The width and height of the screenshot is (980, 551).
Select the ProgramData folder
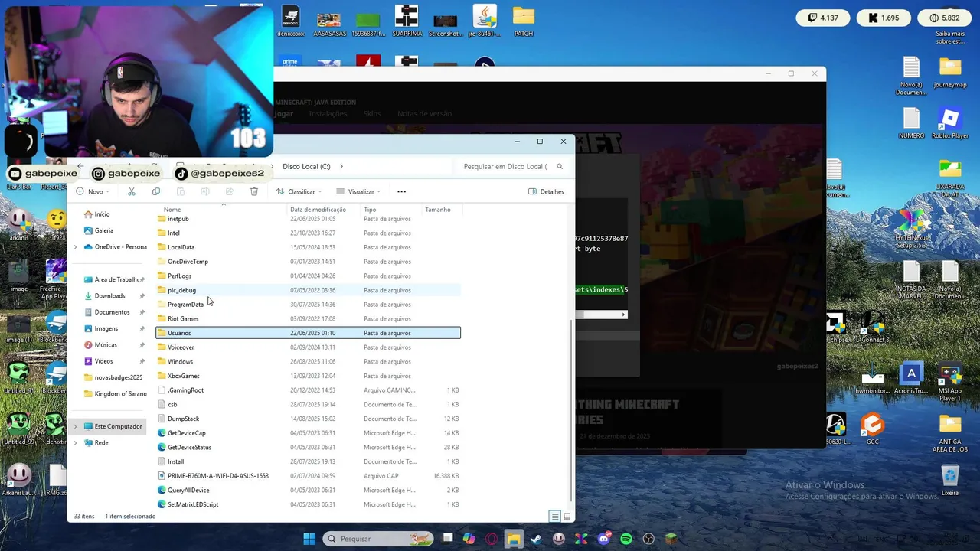pos(185,305)
